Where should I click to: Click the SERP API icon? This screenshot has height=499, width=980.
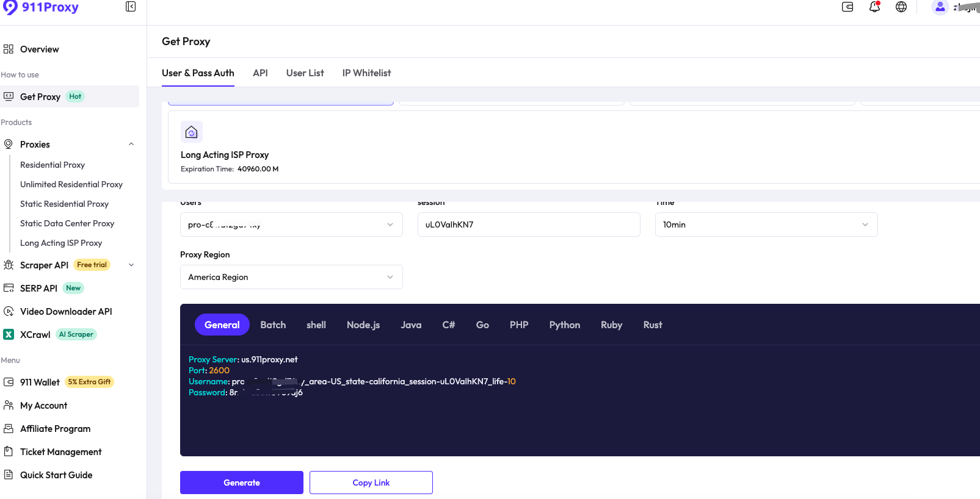[9, 288]
